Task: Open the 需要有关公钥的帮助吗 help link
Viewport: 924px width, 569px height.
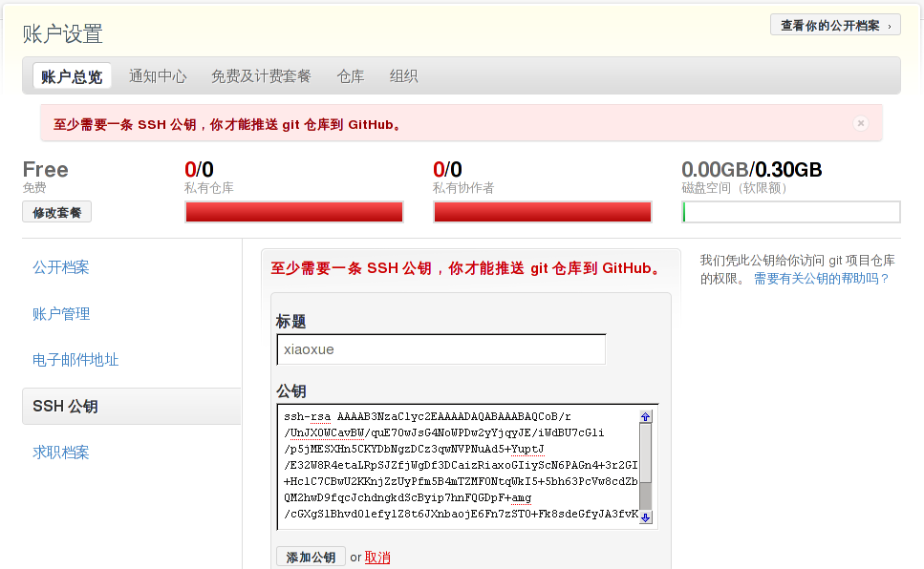Action: tap(822, 279)
